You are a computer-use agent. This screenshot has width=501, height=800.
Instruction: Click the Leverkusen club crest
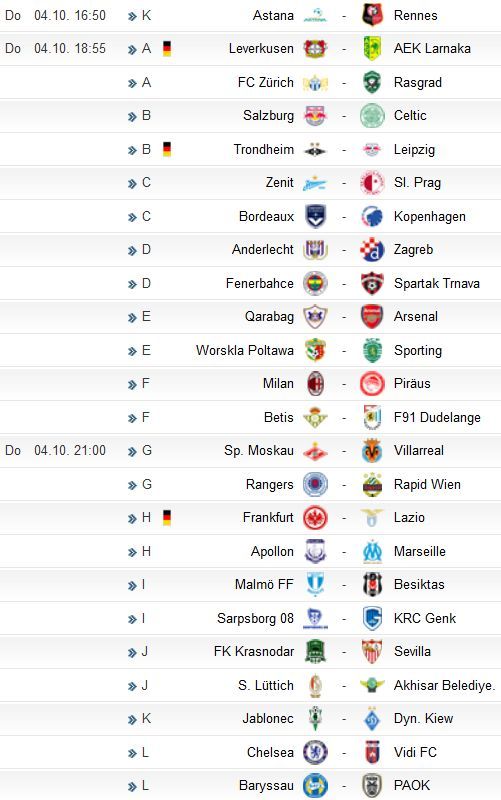pyautogui.click(x=315, y=49)
